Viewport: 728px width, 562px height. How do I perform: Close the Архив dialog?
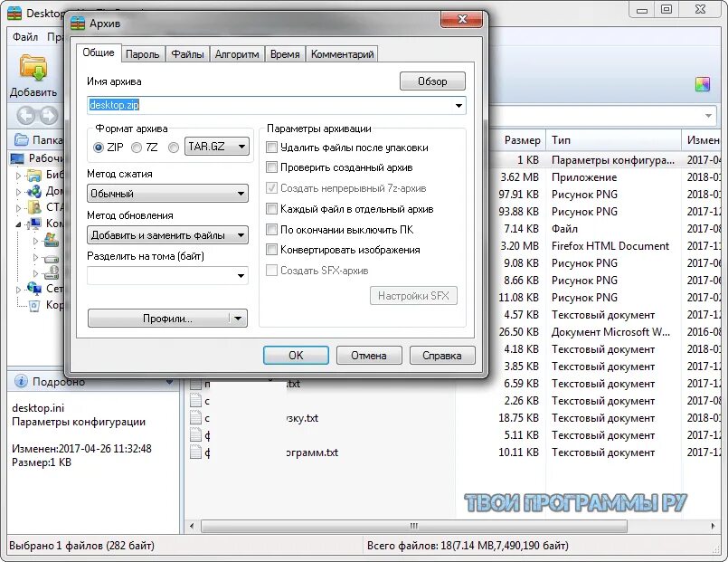coord(462,19)
